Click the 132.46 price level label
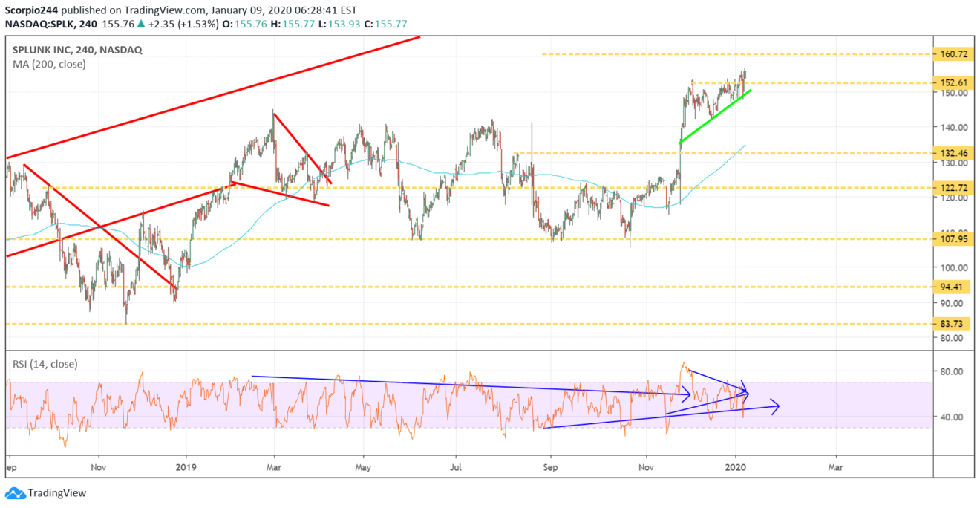 click(x=953, y=153)
